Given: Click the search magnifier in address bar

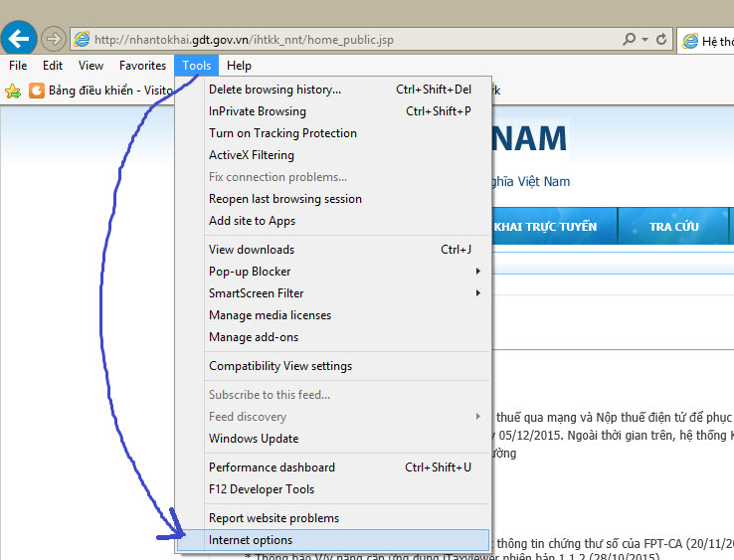Looking at the screenshot, I should point(629,40).
